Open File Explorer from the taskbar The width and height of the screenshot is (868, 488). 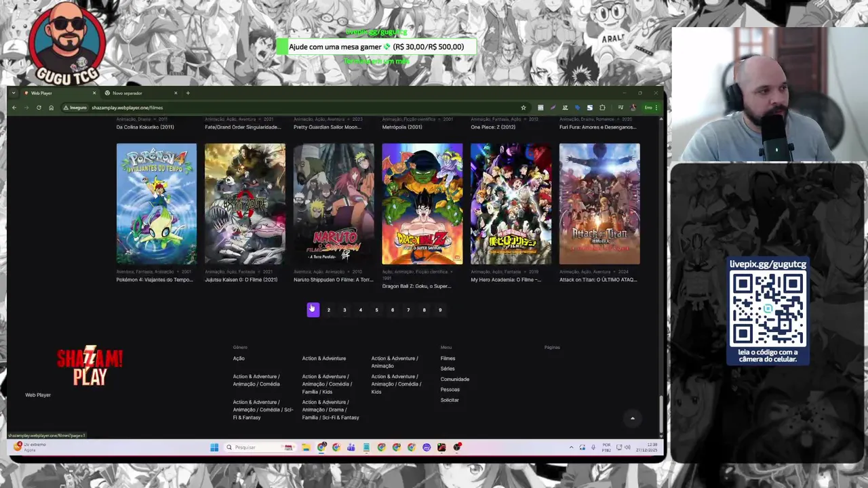(306, 447)
